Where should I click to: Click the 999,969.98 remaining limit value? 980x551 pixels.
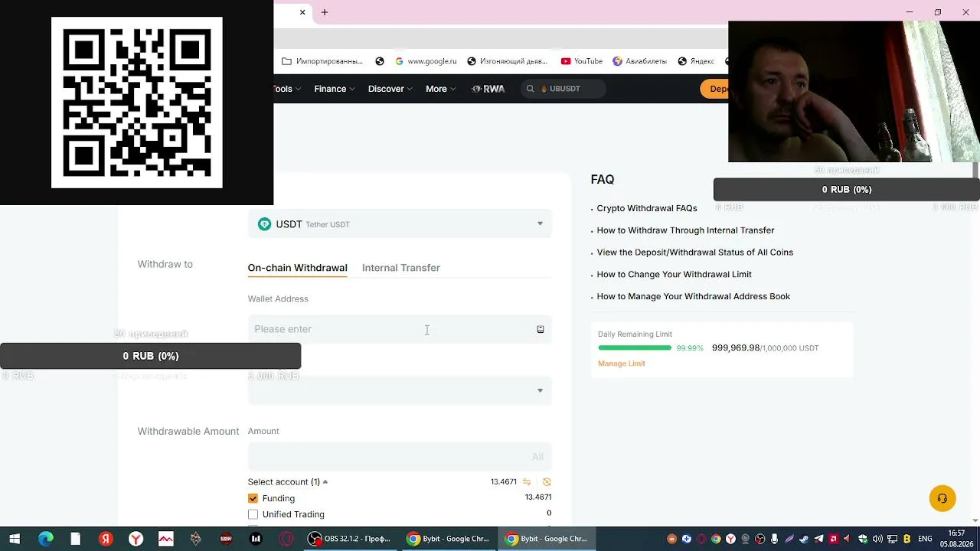coord(736,348)
